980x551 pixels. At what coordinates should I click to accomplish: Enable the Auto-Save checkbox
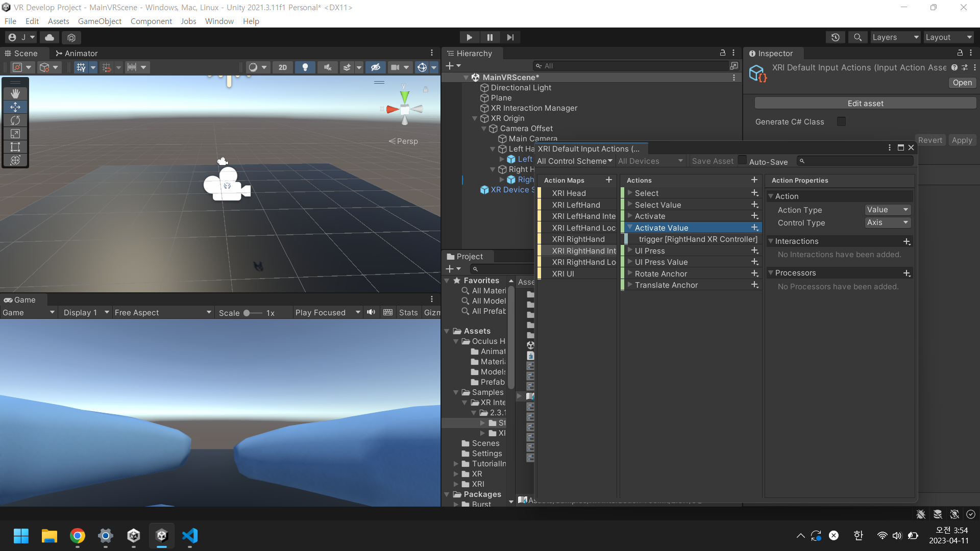743,160
